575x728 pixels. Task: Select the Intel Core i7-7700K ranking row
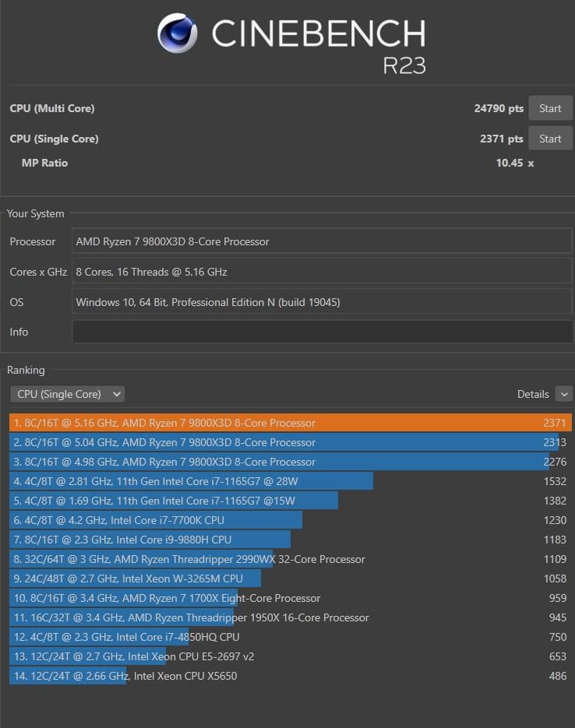(x=291, y=520)
